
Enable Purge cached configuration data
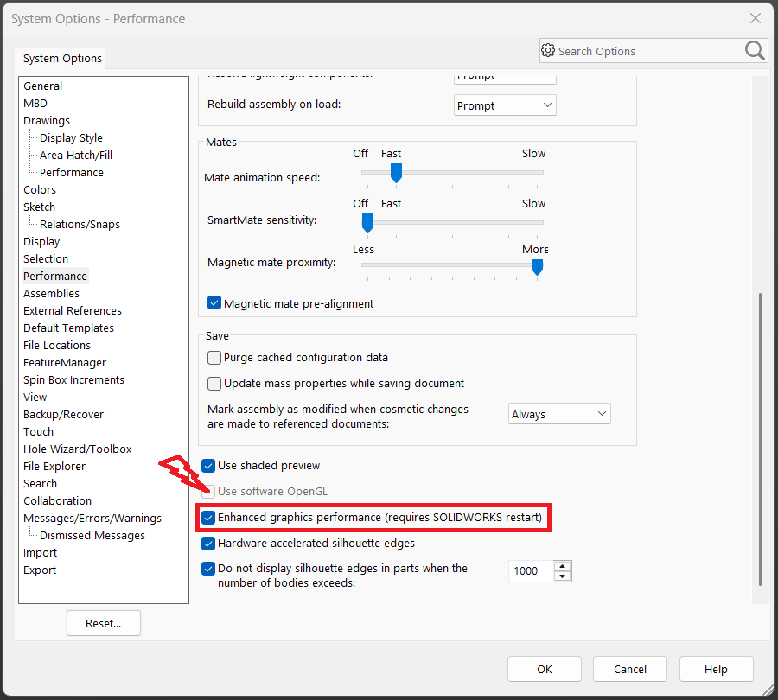(x=214, y=358)
